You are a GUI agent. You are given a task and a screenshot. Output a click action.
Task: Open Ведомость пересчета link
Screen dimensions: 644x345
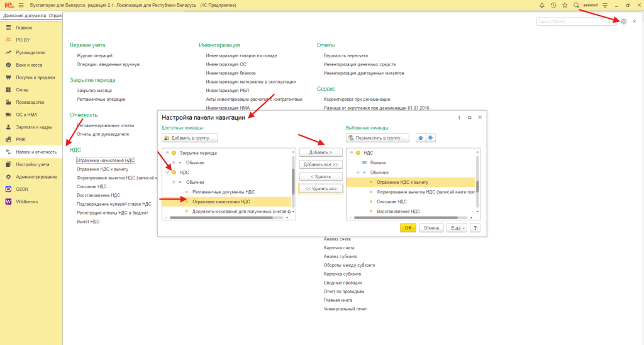coord(345,55)
